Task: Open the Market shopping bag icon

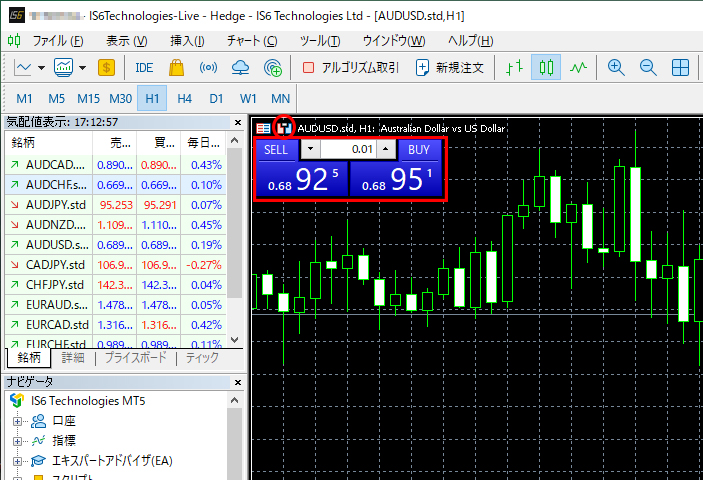Action: (176, 68)
